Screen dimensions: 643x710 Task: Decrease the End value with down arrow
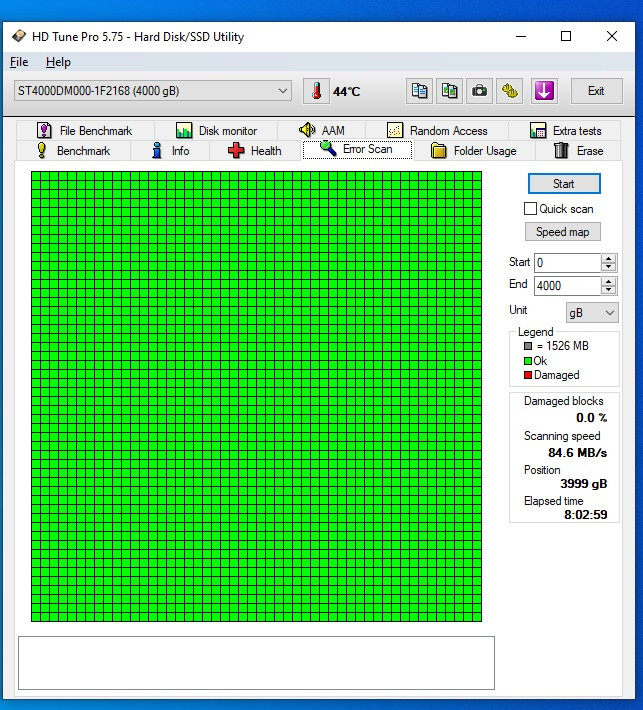[609, 290]
